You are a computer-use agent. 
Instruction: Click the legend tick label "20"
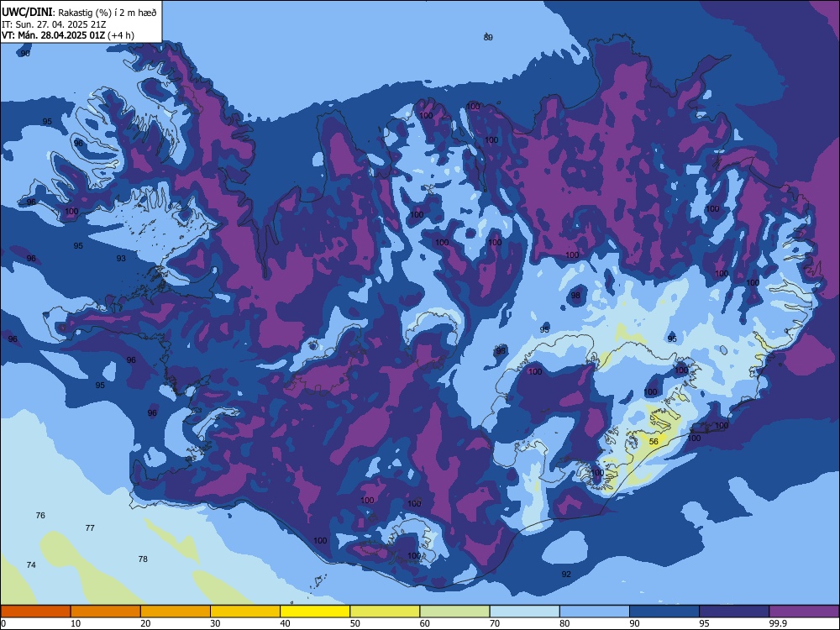pyautogui.click(x=145, y=623)
